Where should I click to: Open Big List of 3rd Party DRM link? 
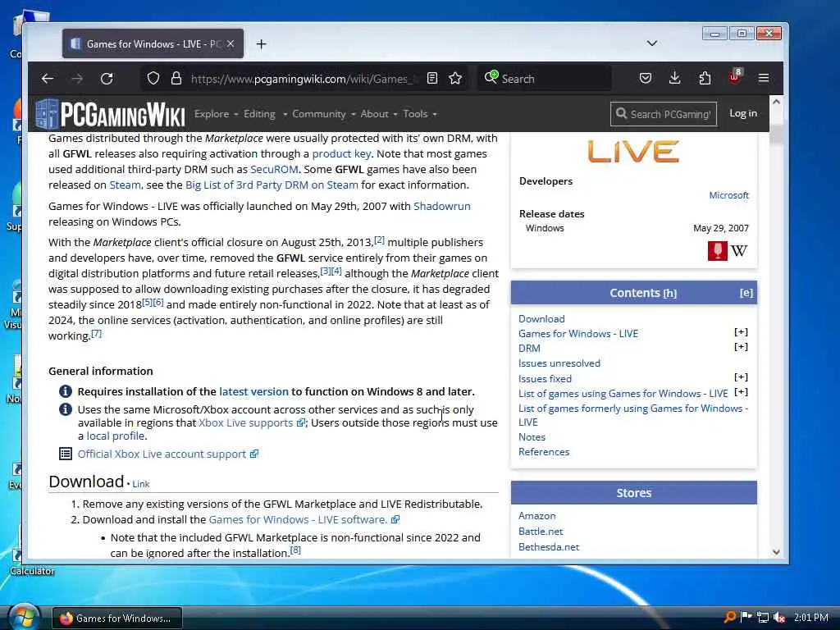(x=272, y=185)
